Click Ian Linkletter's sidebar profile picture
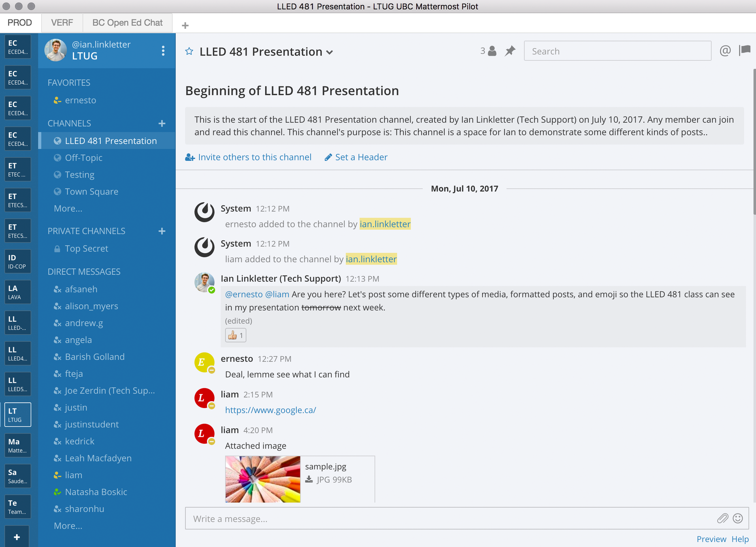Screen dimensions: 756x547 (56, 50)
